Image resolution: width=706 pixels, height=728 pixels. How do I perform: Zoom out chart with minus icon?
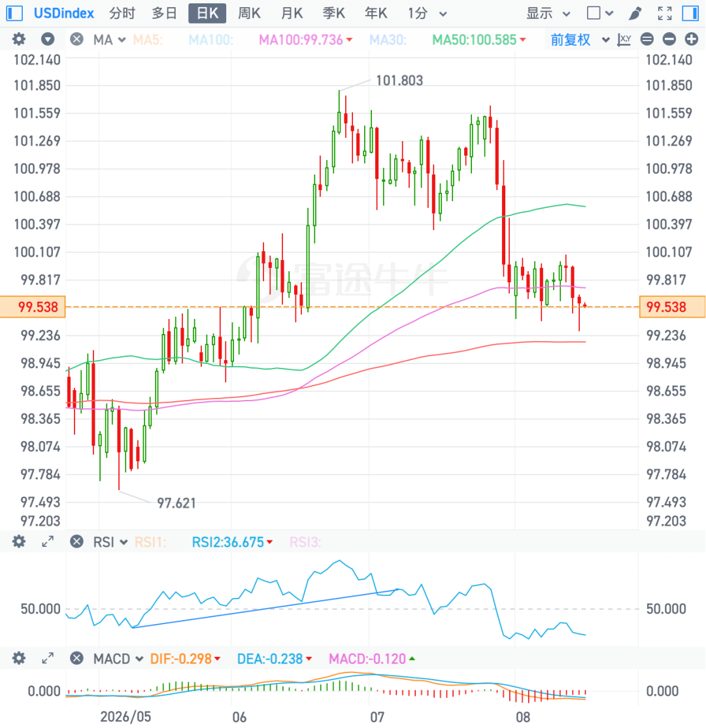(x=669, y=39)
